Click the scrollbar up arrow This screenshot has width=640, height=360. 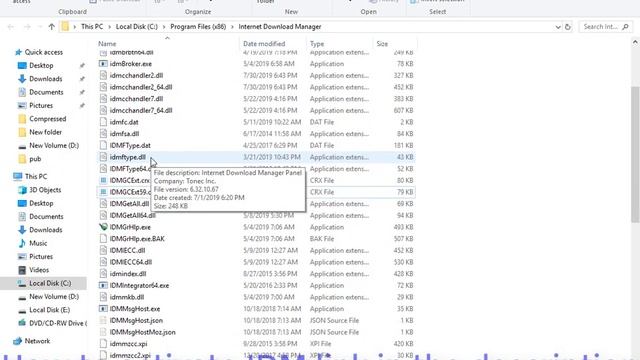pyautogui.click(x=635, y=42)
